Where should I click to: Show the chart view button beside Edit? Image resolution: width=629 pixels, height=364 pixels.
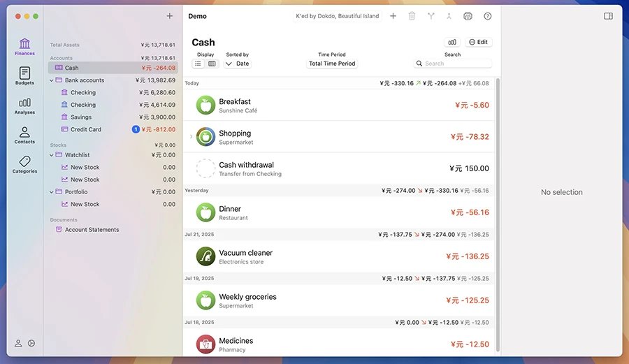coord(452,42)
